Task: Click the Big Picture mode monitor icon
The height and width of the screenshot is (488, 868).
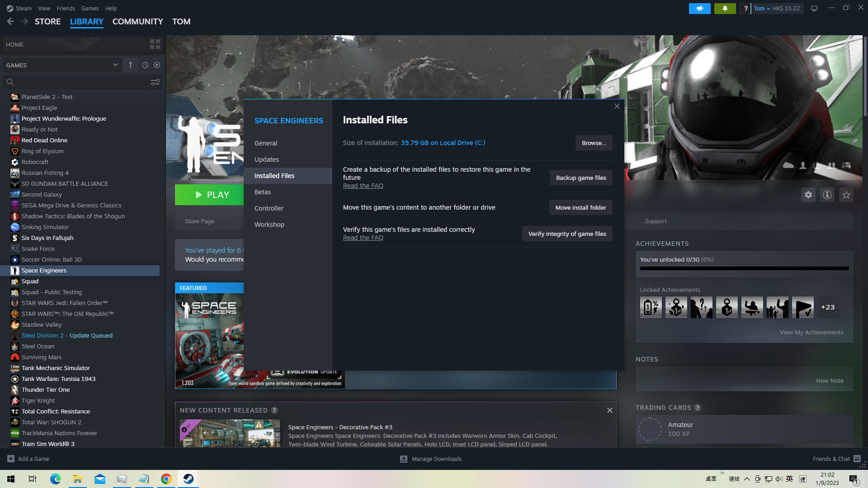Action: tap(814, 9)
